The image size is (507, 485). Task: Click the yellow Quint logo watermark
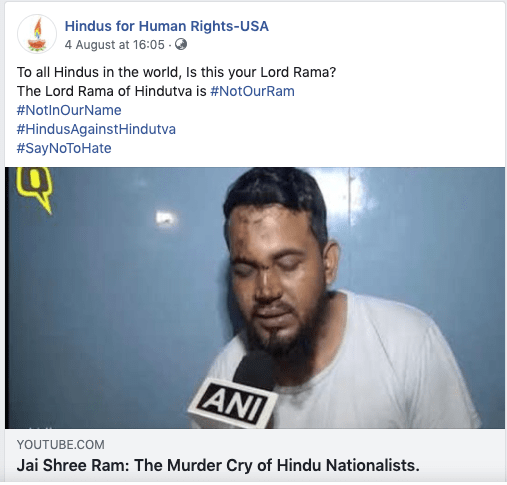pos(35,190)
